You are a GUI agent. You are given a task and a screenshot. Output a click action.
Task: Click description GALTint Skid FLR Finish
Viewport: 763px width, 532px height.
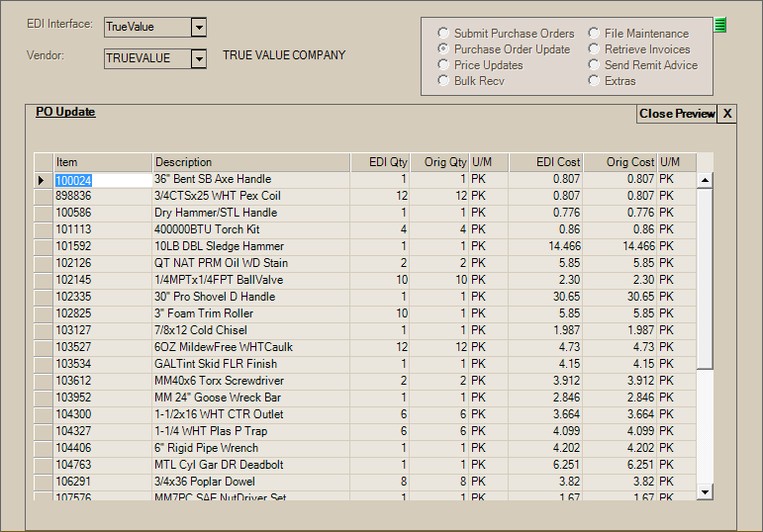[216, 364]
